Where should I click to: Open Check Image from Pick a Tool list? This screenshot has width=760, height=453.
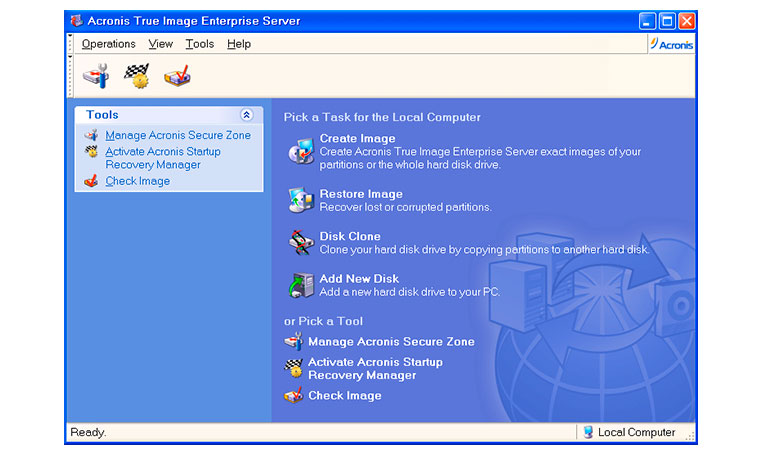[x=345, y=396]
